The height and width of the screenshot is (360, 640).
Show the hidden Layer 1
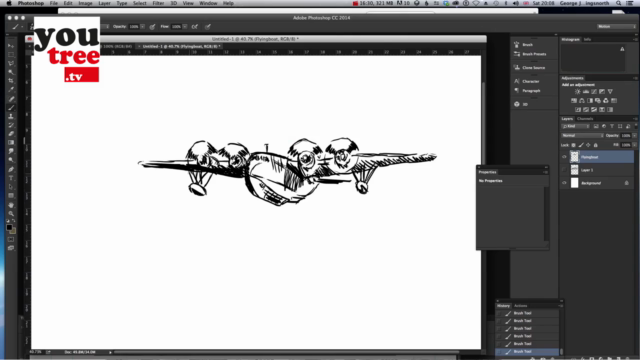564,170
